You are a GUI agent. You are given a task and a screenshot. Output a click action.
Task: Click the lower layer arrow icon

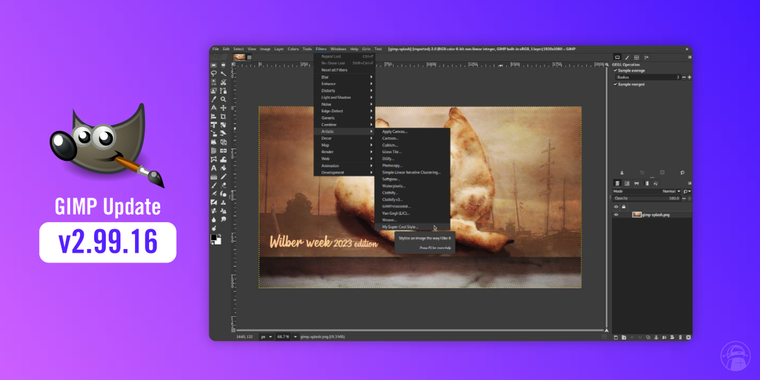pyautogui.click(x=640, y=337)
